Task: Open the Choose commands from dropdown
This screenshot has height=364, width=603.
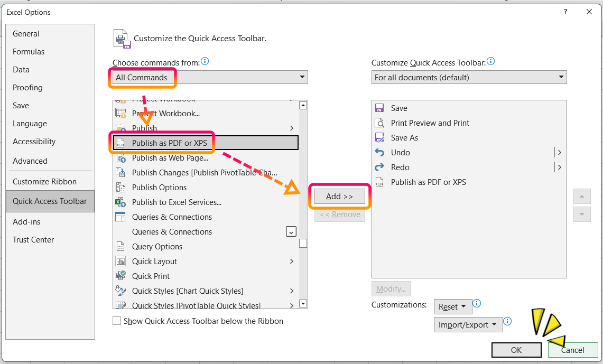Action: pos(210,77)
